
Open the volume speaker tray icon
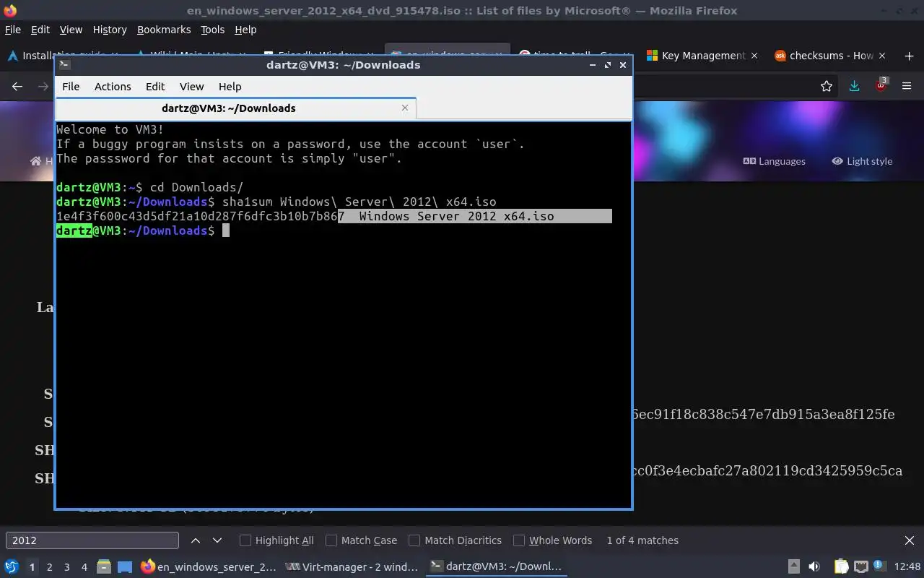[x=814, y=566]
